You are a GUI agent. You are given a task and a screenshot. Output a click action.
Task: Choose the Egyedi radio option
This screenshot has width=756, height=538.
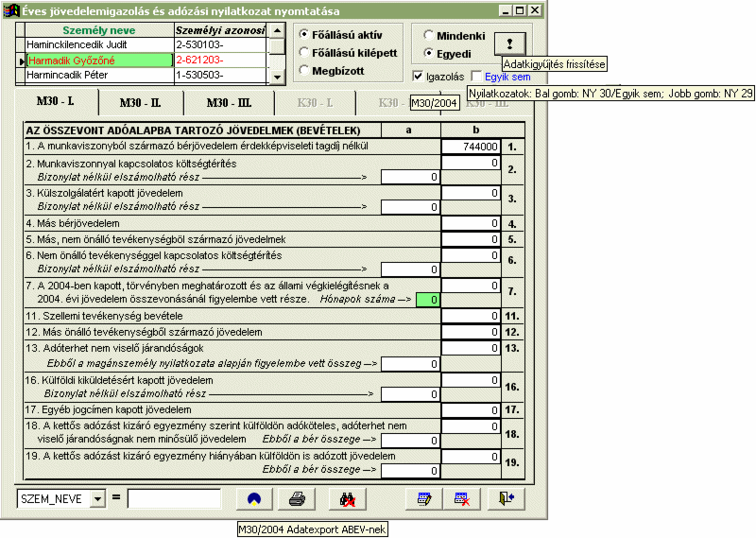tap(428, 53)
